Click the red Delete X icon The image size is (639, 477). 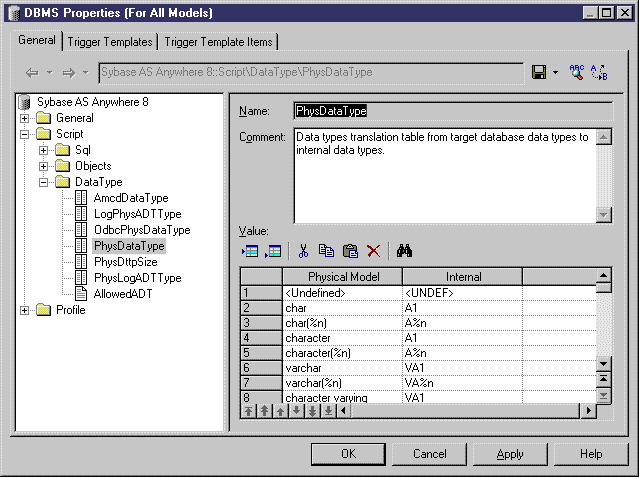coord(373,251)
